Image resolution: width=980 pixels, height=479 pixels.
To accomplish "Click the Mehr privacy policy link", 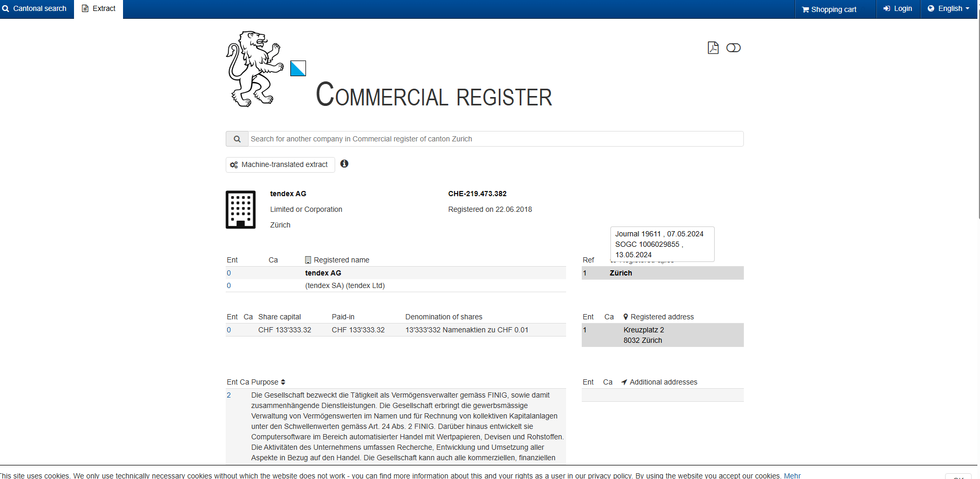I will coord(792,476).
